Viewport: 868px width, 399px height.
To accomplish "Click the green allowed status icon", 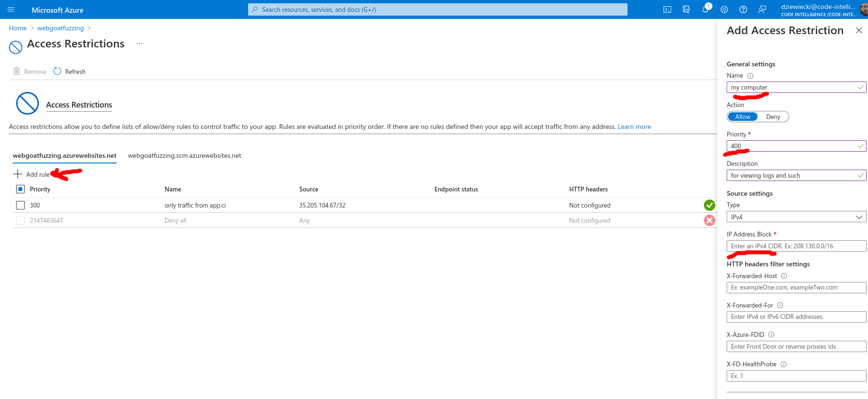I will coord(710,205).
